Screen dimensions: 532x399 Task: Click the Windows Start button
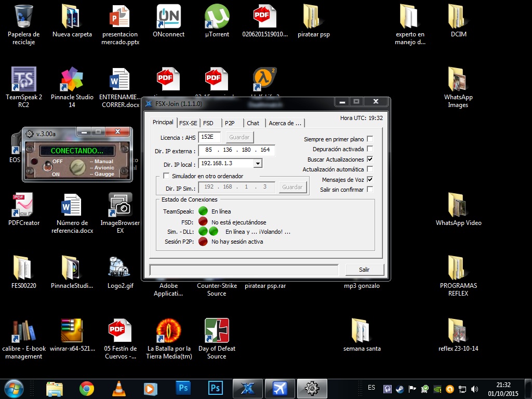(14, 388)
